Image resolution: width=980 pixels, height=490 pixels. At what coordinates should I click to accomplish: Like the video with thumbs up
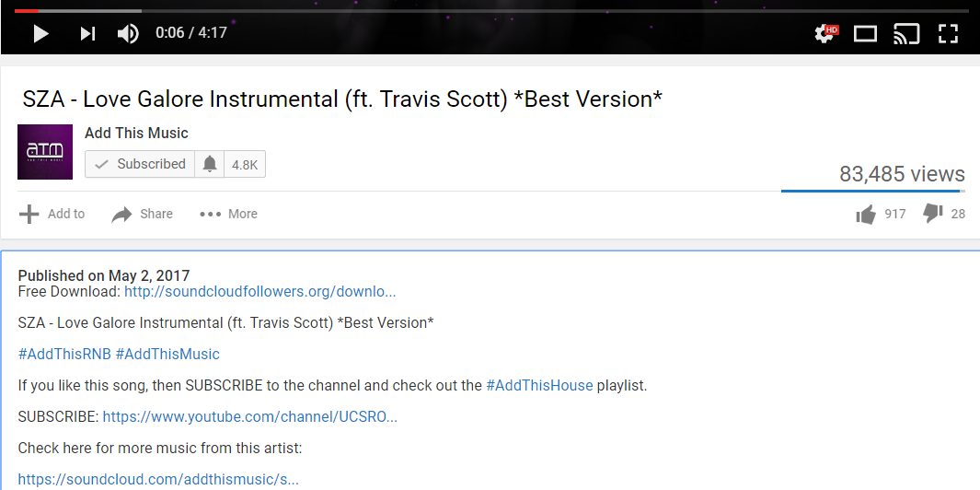pos(866,215)
